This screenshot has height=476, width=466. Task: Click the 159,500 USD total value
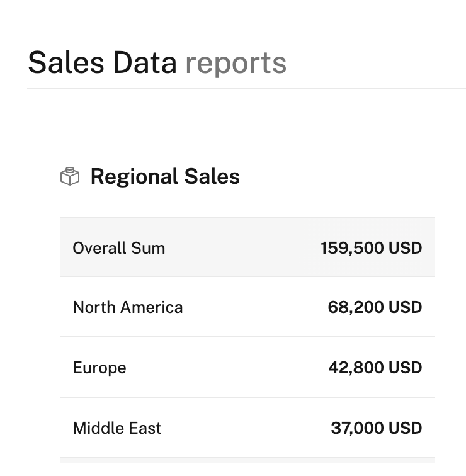pyautogui.click(x=371, y=248)
